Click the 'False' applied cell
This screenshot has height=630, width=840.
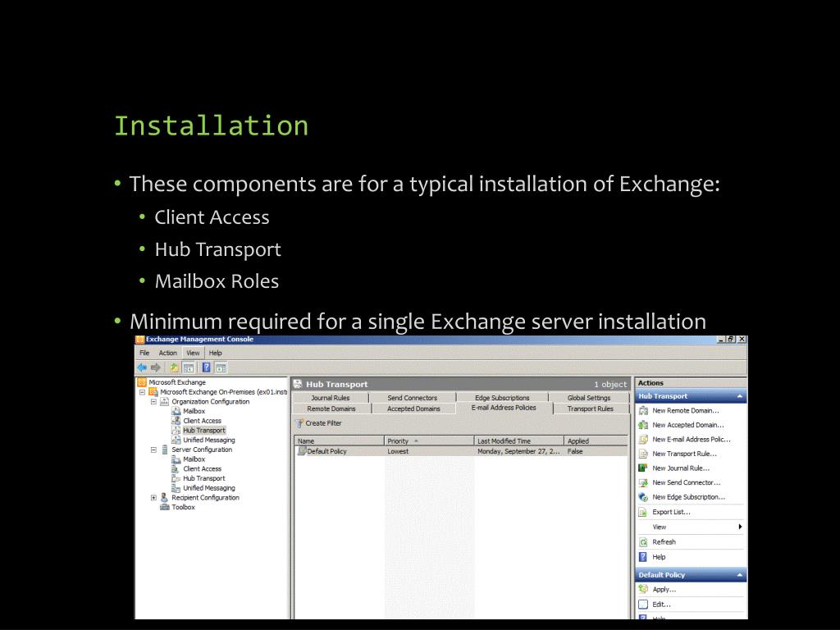click(575, 452)
